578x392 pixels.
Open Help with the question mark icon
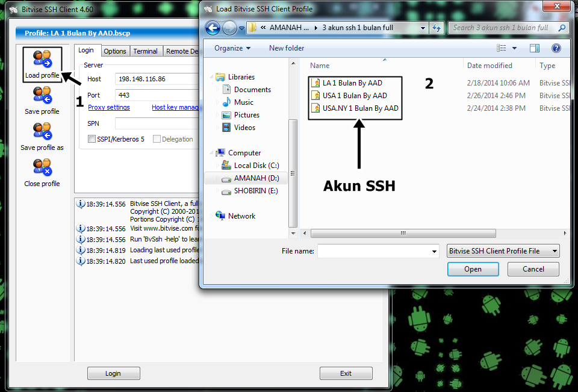[x=556, y=48]
